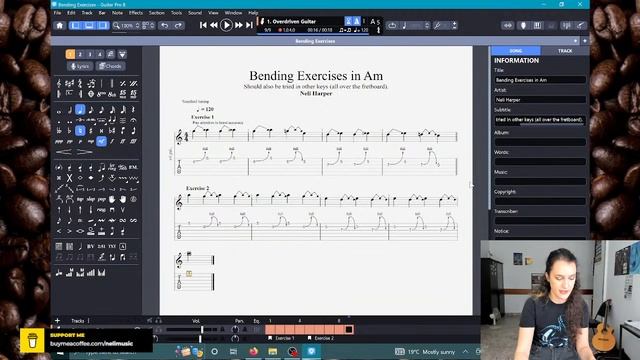Click the Chords button
This screenshot has width=640, height=360.
111,66
